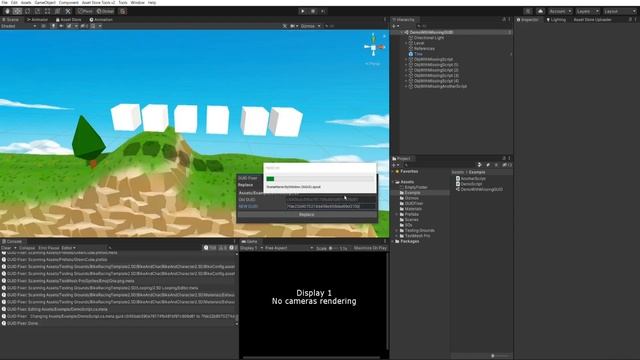This screenshot has width=640, height=360.
Task: Select the Move tool in toolbar
Action: (x=17, y=11)
